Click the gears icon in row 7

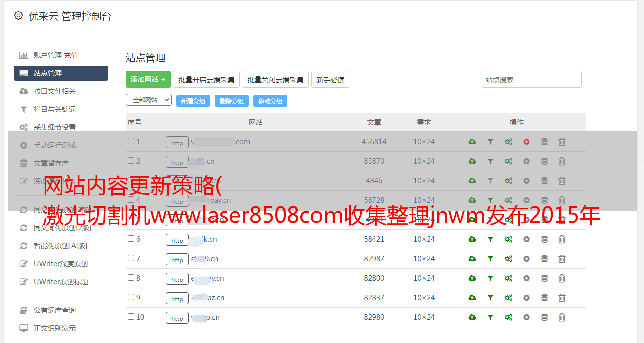tap(508, 259)
